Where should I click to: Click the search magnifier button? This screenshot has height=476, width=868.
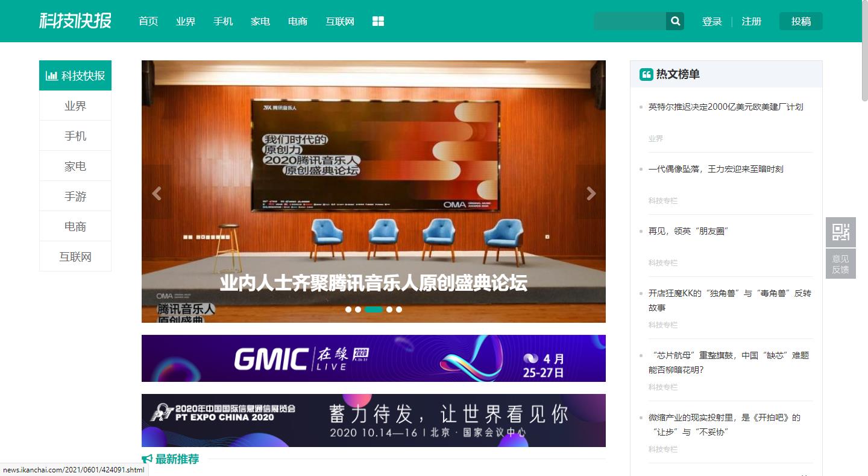point(675,21)
